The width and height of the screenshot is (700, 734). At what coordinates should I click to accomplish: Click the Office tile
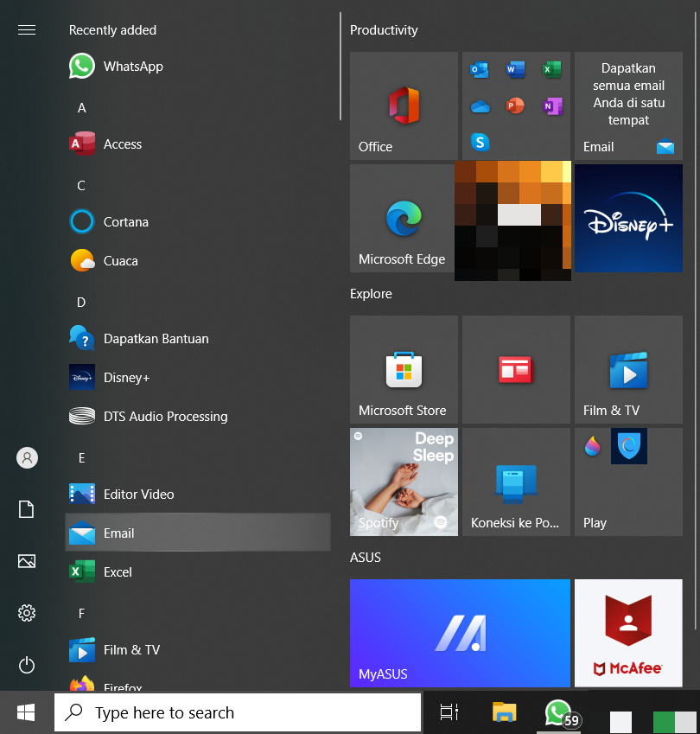(x=404, y=105)
